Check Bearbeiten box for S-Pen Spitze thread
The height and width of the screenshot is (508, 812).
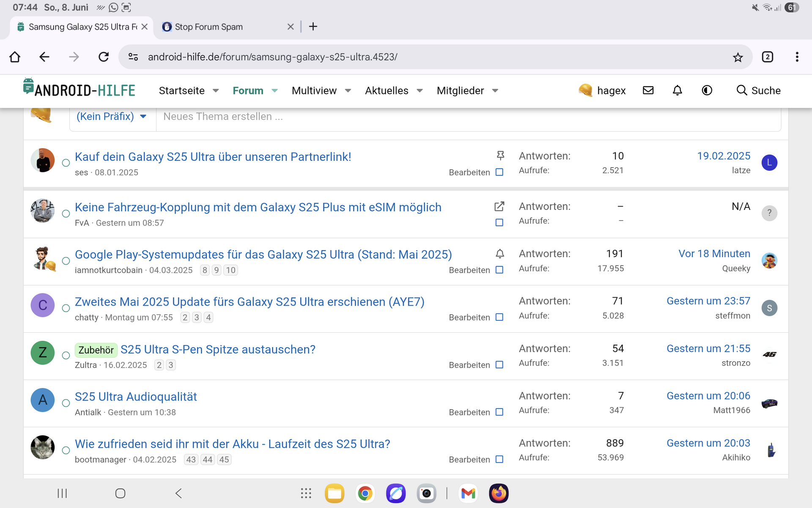tap(499, 365)
